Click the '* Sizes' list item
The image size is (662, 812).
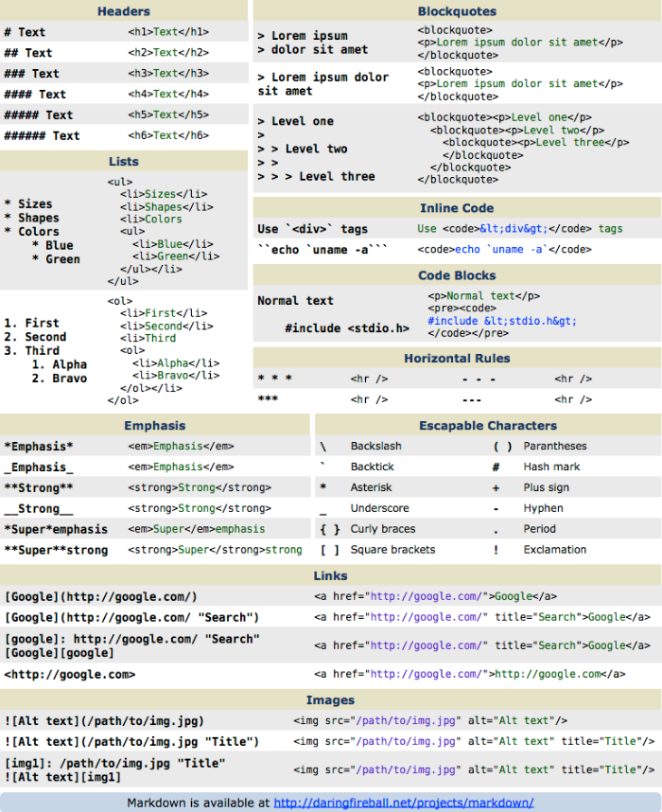click(28, 204)
